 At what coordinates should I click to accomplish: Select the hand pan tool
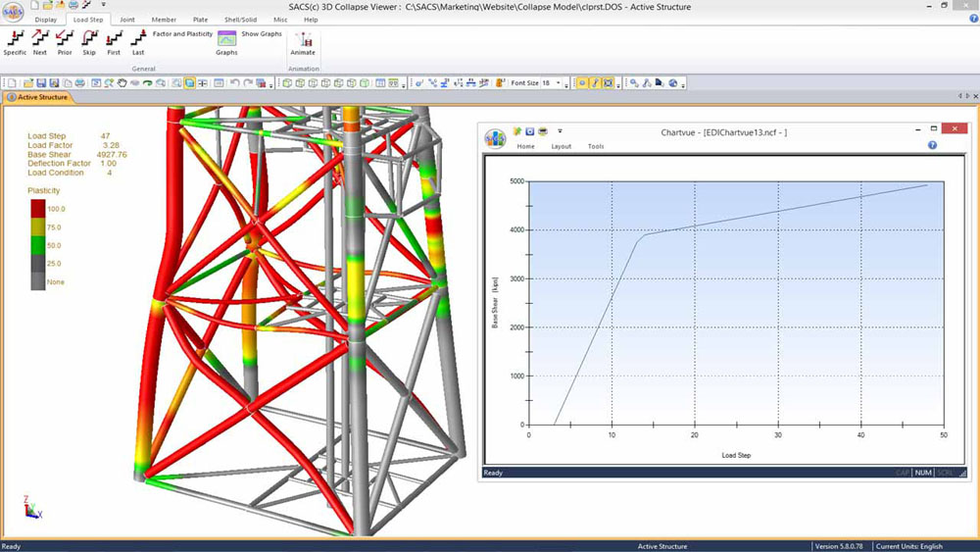122,82
